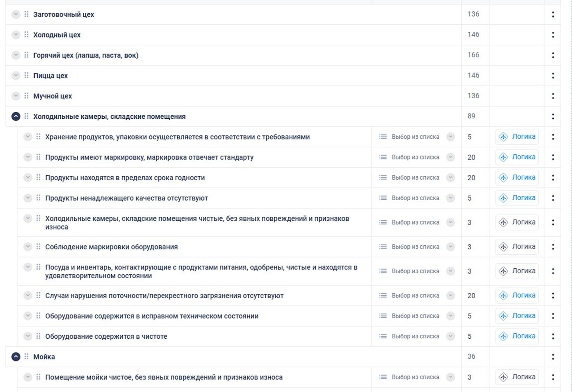Open three-dot menu for Мойка section

553,357
